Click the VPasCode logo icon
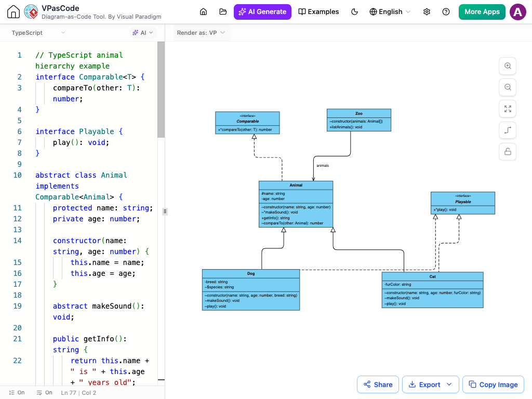532x399 pixels. point(31,12)
